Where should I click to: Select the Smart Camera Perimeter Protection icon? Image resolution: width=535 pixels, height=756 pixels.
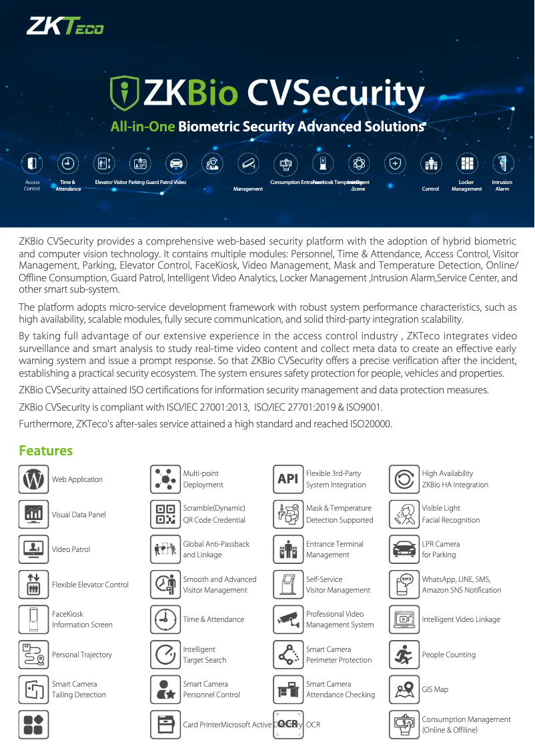[288, 654]
